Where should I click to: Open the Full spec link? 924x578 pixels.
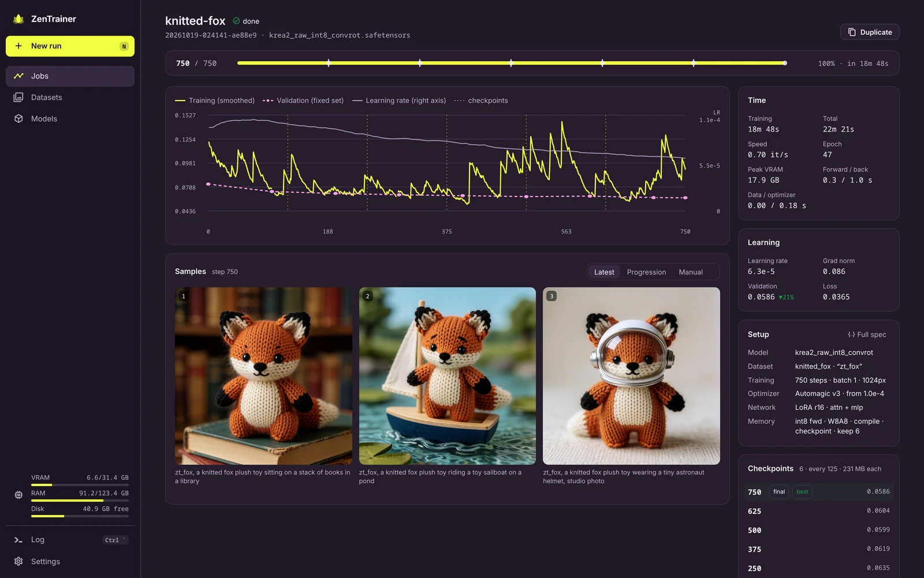pyautogui.click(x=867, y=335)
